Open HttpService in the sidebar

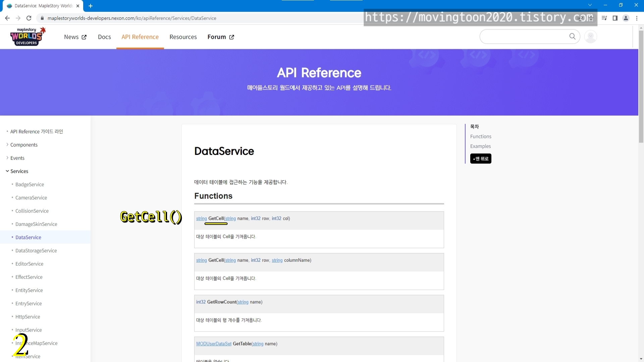click(x=28, y=317)
